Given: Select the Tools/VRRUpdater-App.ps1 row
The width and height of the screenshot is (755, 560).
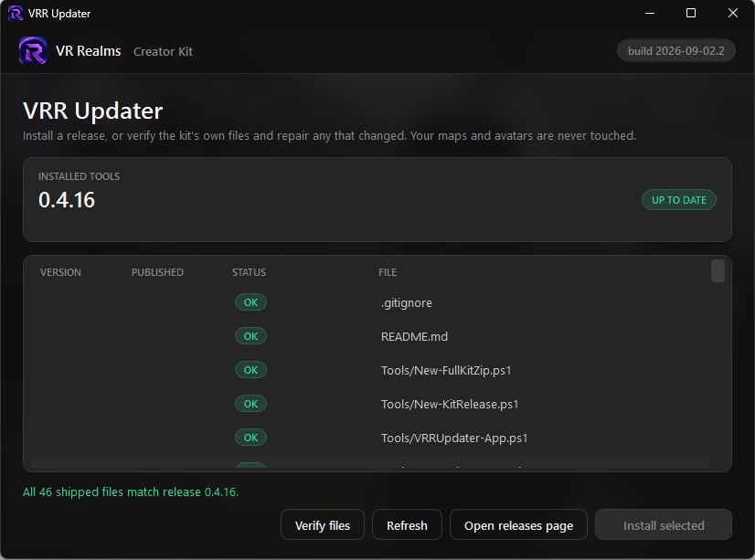Looking at the screenshot, I should click(371, 438).
